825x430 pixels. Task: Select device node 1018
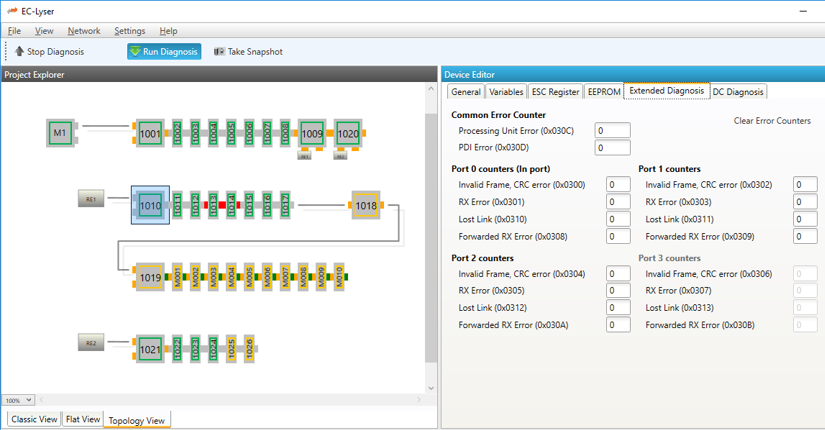(x=366, y=206)
